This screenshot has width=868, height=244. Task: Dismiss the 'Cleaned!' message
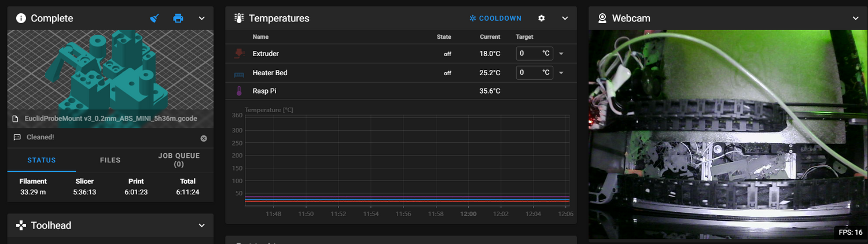coord(204,138)
